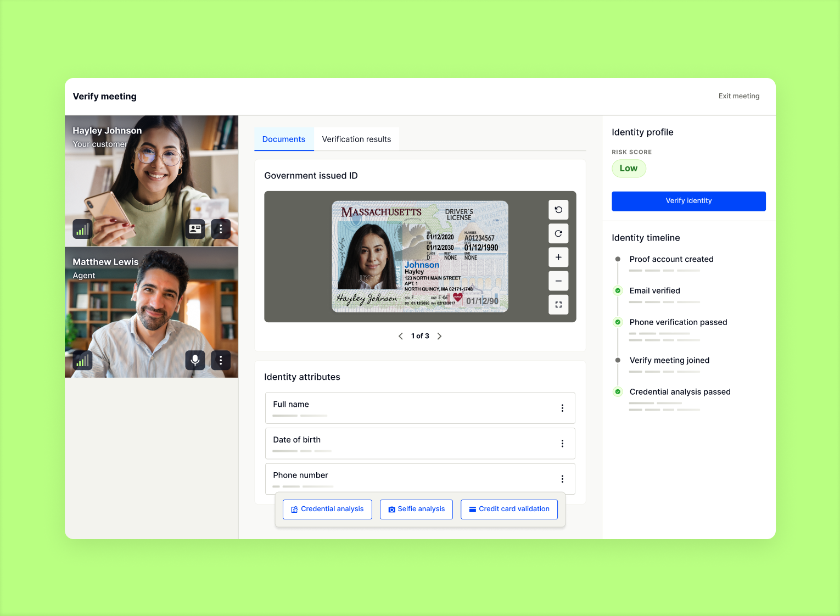The height and width of the screenshot is (616, 840).
Task: Select the Massachusetts driver's license image
Action: (x=420, y=256)
